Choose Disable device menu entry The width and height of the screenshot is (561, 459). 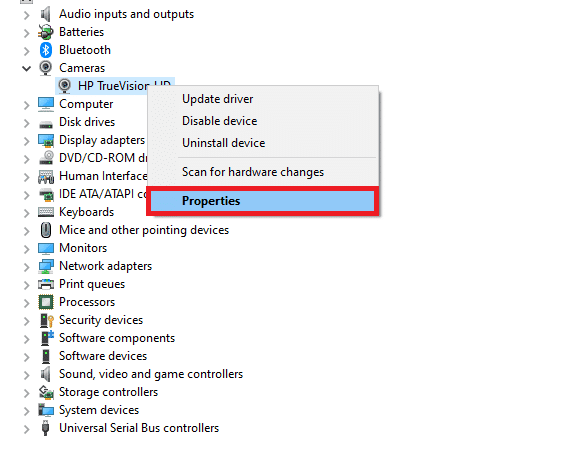point(220,121)
